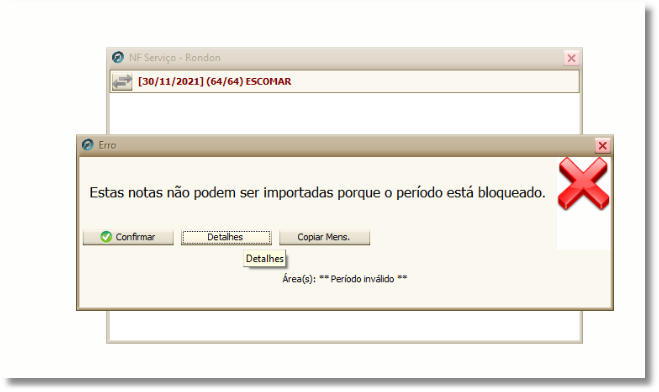The height and width of the screenshot is (392, 659).
Task: Click the NF Serviço window application icon
Action: pos(118,57)
